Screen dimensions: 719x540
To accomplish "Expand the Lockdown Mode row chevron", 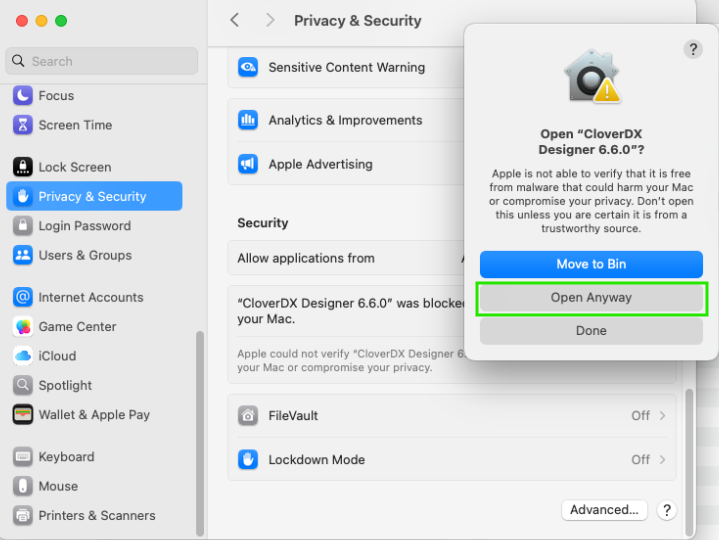I will [663, 459].
